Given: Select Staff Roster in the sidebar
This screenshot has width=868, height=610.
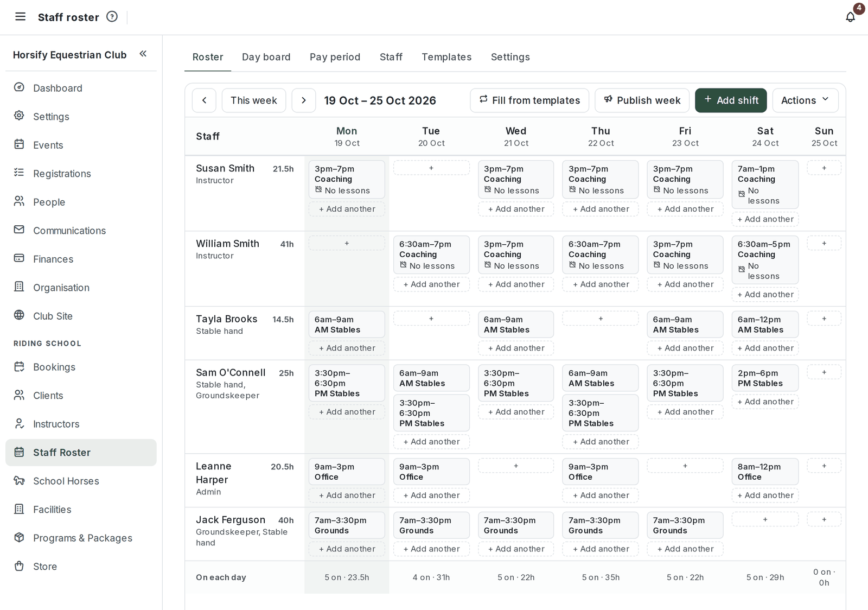Looking at the screenshot, I should (81, 453).
